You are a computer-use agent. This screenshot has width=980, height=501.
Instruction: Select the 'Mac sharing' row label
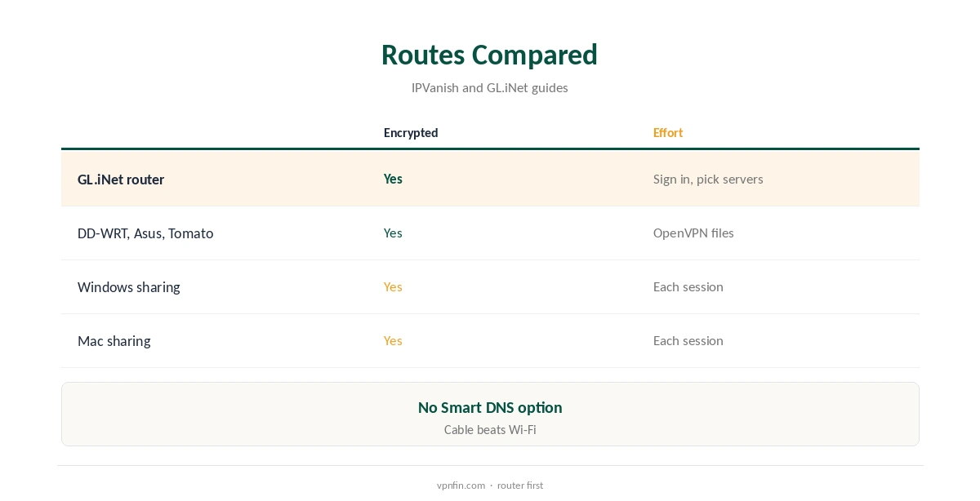114,341
